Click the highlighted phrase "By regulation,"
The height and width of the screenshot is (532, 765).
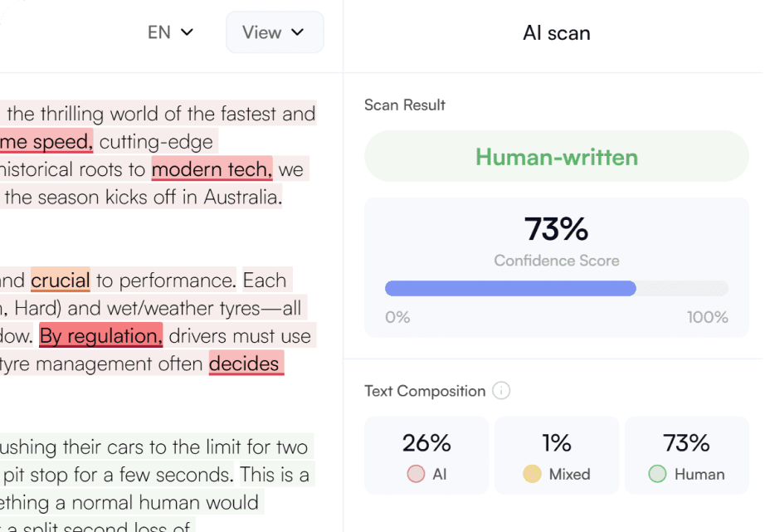[x=100, y=336]
